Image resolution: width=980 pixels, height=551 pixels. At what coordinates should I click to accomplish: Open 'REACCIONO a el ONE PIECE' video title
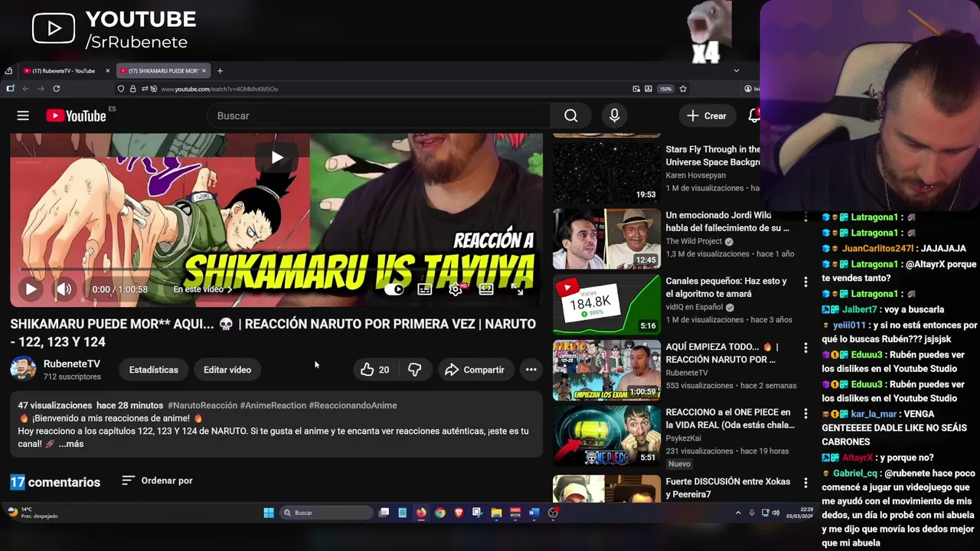coord(730,419)
